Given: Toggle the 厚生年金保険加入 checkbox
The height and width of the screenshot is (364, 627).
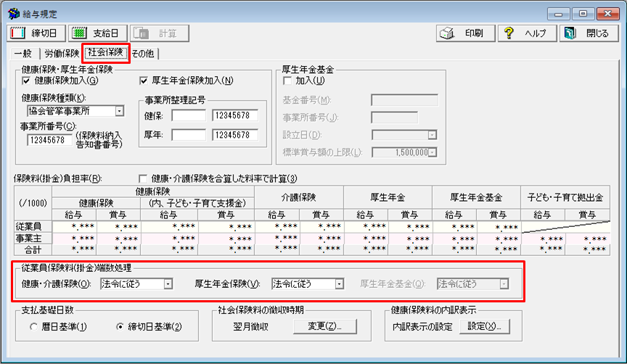Looking at the screenshot, I should pos(143,80).
